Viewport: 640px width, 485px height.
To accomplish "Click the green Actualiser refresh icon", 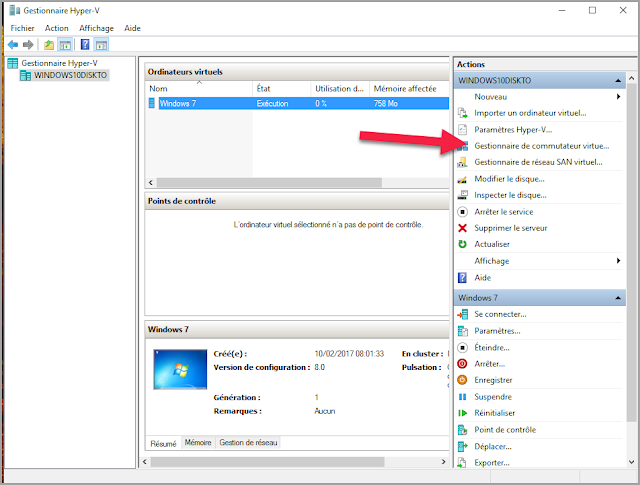I will pyautogui.click(x=462, y=244).
